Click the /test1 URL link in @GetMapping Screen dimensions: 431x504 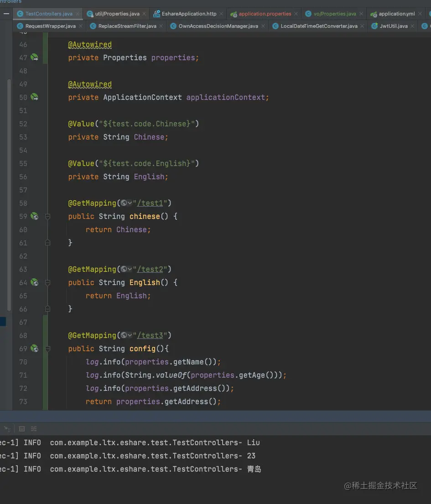[150, 203]
